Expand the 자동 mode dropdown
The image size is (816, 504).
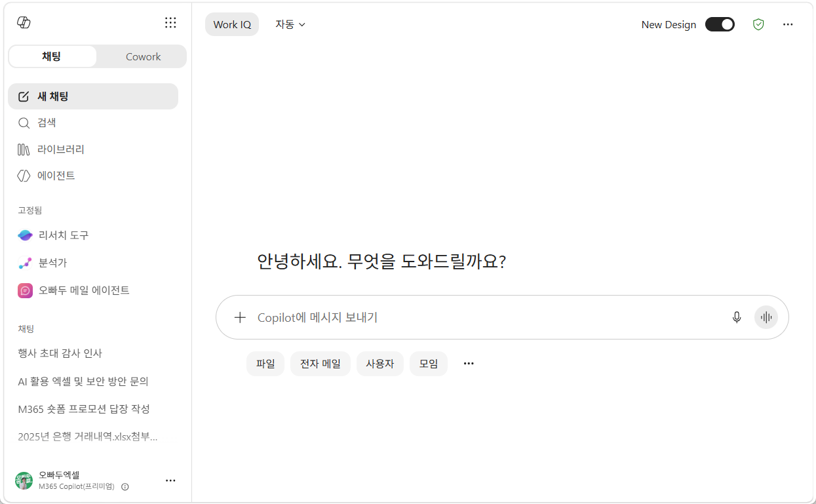[x=290, y=24]
